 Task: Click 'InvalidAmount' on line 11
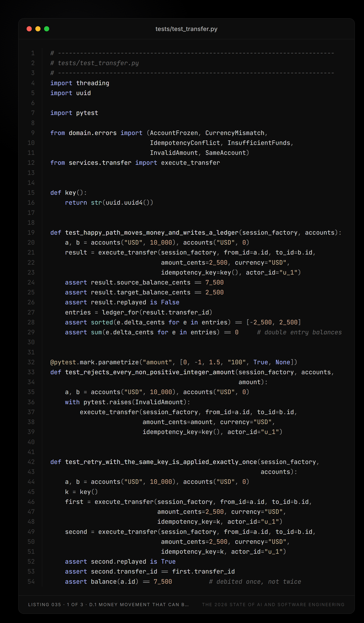174,153
